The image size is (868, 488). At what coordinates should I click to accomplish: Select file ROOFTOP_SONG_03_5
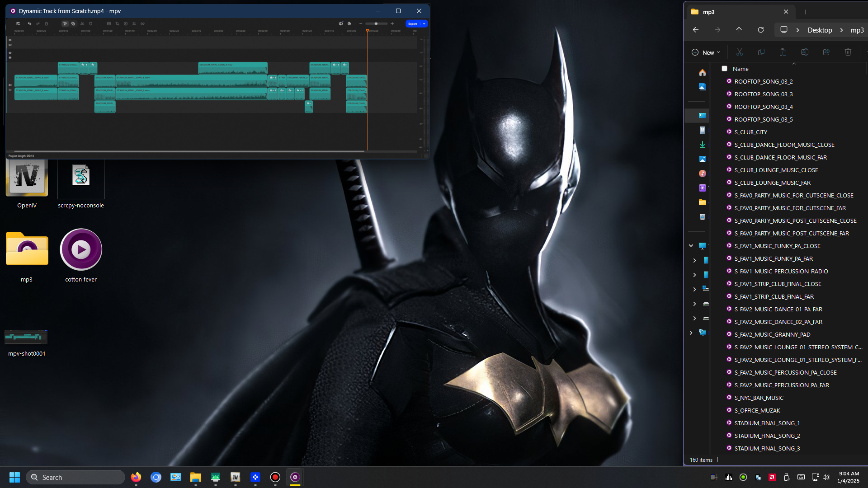click(x=764, y=119)
